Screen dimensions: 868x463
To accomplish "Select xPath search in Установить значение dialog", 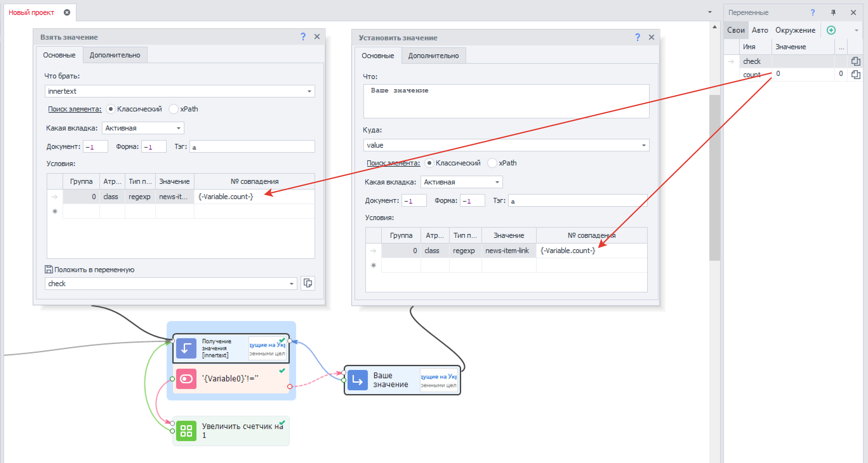I will pyautogui.click(x=492, y=163).
